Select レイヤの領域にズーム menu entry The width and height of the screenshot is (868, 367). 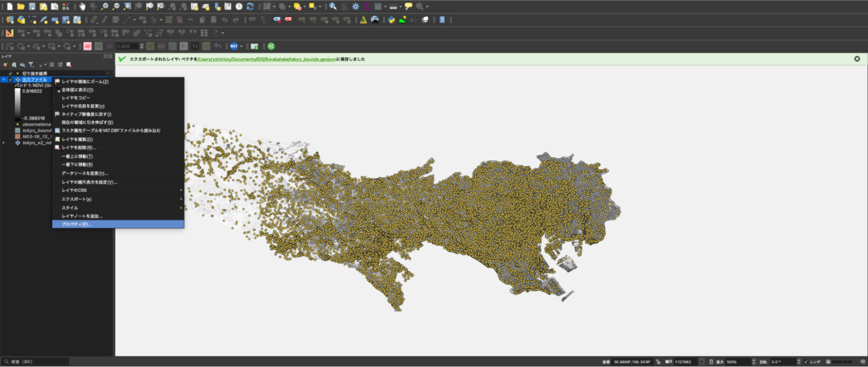point(85,82)
